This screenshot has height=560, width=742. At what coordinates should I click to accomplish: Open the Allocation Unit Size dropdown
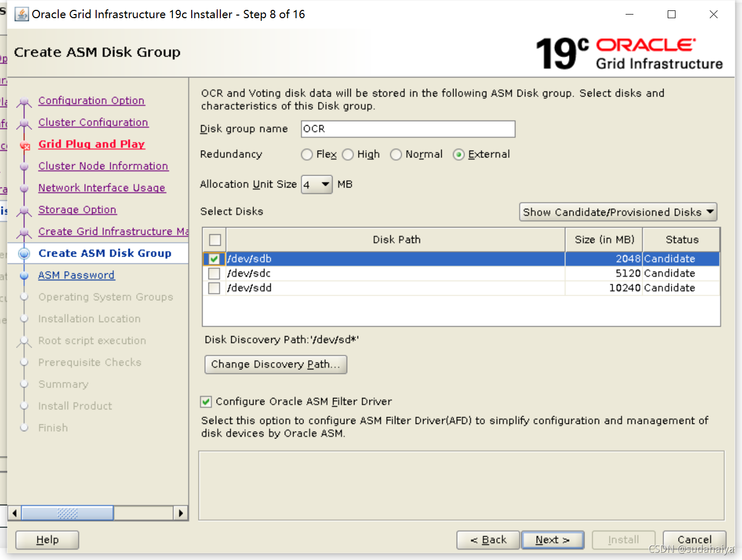point(317,184)
